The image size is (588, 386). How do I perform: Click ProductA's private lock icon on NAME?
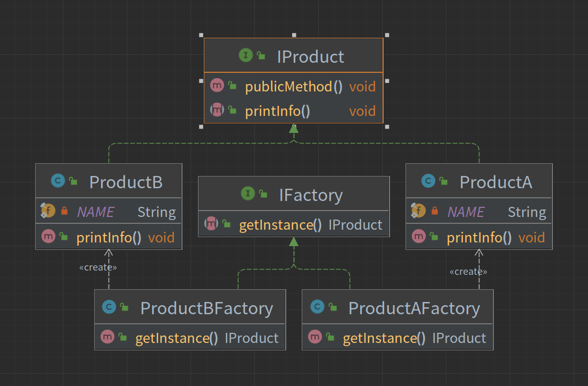[x=434, y=212]
